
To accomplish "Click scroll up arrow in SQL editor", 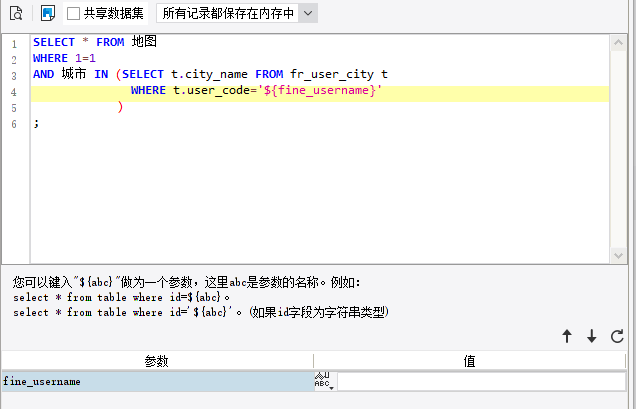I will click(x=618, y=43).
